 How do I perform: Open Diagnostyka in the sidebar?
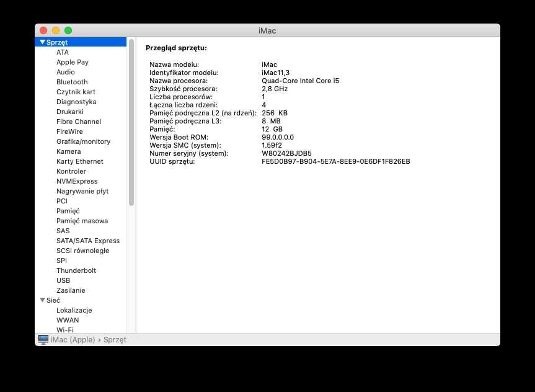point(76,102)
